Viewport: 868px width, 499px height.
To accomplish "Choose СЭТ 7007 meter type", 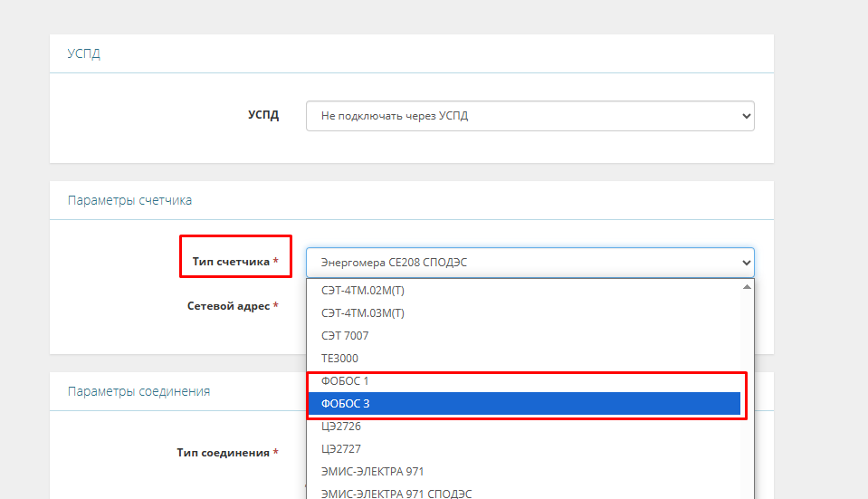I will (524, 336).
